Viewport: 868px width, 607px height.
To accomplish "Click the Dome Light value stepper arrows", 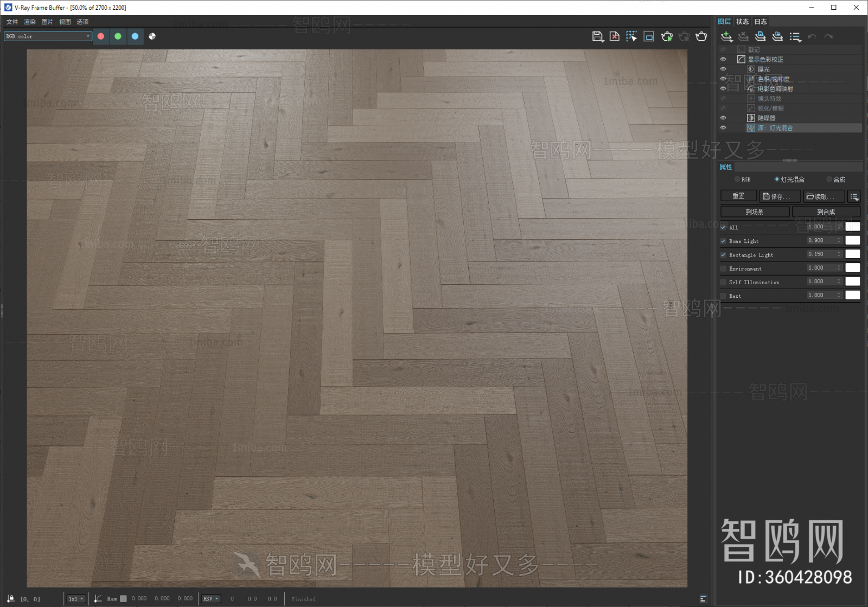I will 839,240.
